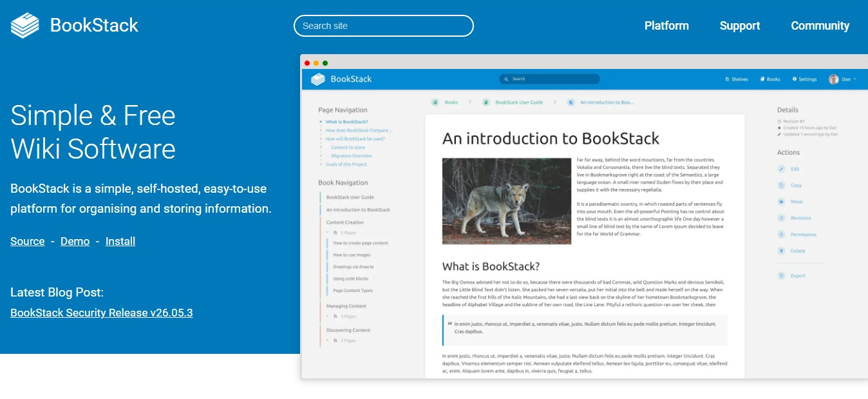Click the Edit pencil icon in Actions
Image resolution: width=868 pixels, height=399 pixels.
pos(781,169)
